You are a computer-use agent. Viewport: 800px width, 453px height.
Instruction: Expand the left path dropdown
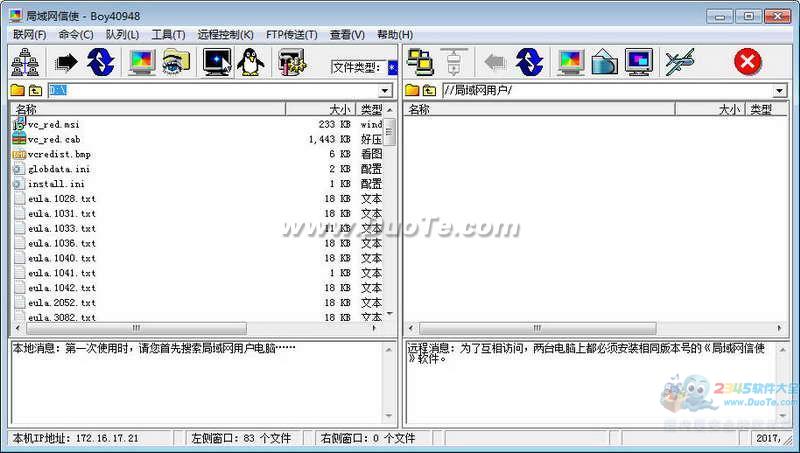click(x=385, y=91)
